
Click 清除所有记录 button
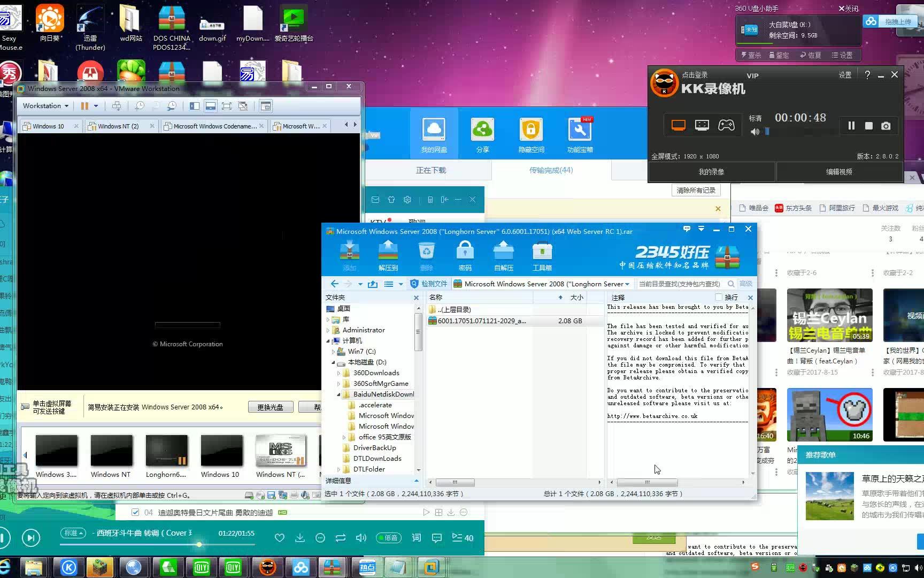(696, 191)
